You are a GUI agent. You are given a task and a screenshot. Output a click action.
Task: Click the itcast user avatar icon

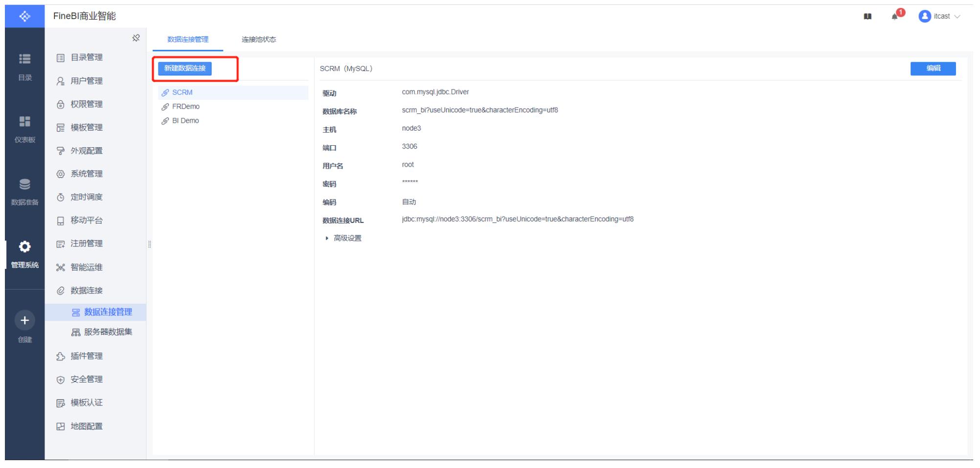pyautogui.click(x=924, y=16)
